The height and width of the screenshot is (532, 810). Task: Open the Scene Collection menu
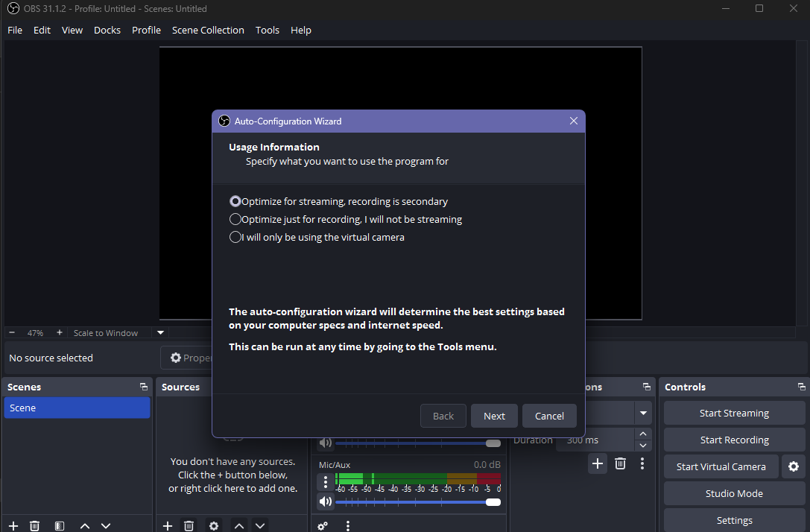208,30
